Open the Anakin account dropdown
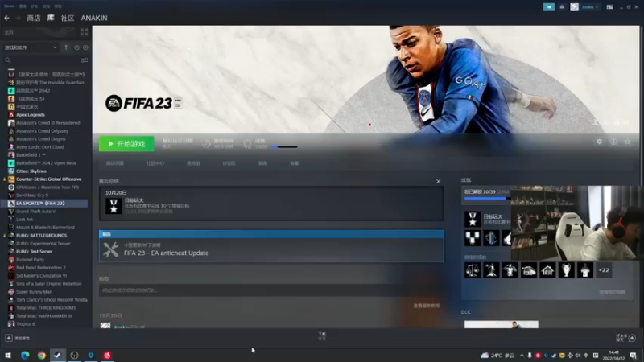Image resolution: width=644 pixels, height=362 pixels. (x=590, y=7)
